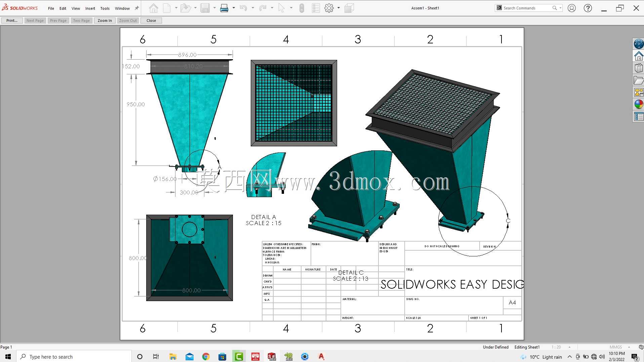Viewport: 644px width, 362px height.
Task: Open SolidWorks Resources home tab
Action: 639,56
